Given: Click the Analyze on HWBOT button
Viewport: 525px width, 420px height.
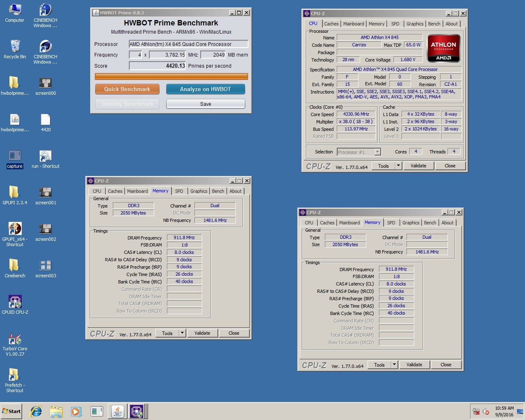Looking at the screenshot, I should [205, 89].
